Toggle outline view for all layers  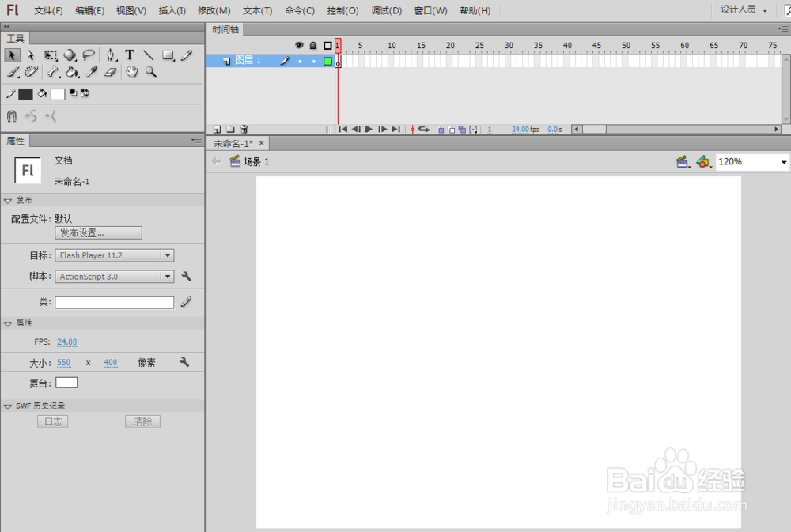pos(327,46)
